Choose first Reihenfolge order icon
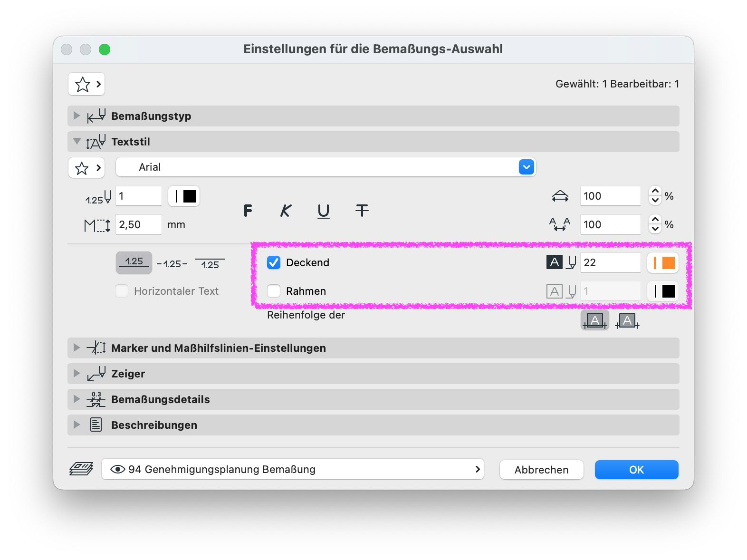Screen dimensions: 747x560 click(x=595, y=320)
